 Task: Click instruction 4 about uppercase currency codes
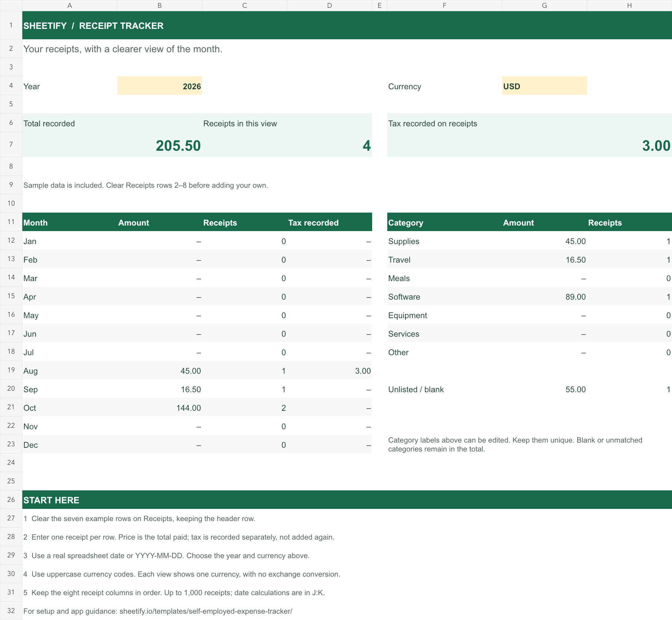[182, 574]
